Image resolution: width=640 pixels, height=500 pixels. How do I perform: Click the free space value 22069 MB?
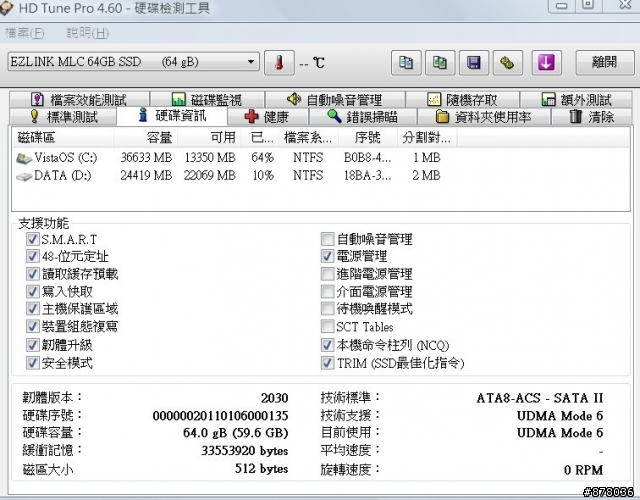(210, 176)
